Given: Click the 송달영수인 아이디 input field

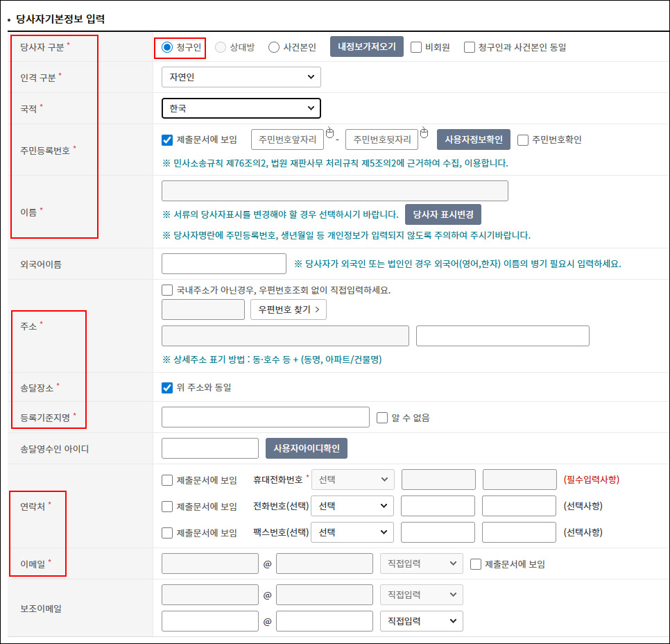Looking at the screenshot, I should pos(209,448).
